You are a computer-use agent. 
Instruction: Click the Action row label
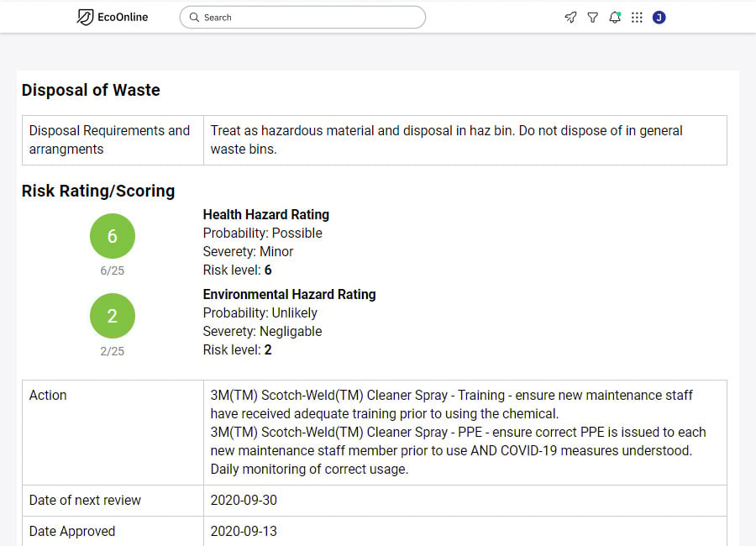tap(48, 395)
